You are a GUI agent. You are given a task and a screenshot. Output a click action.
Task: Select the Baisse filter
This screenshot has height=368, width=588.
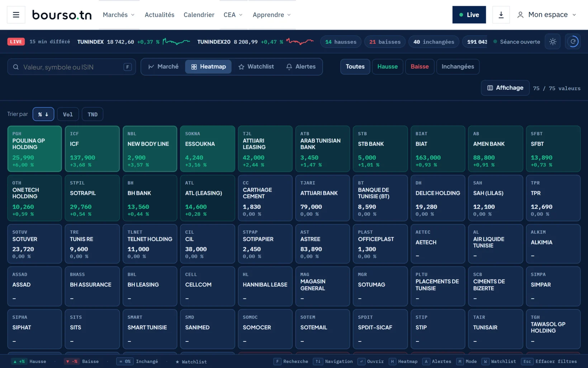(420, 67)
